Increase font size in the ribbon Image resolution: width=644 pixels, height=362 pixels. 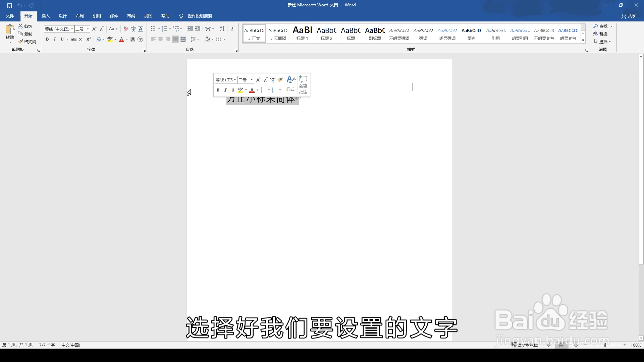(x=94, y=29)
